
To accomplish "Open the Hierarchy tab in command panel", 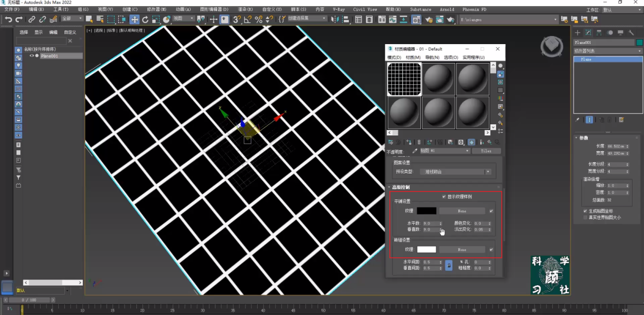I will pos(599,32).
